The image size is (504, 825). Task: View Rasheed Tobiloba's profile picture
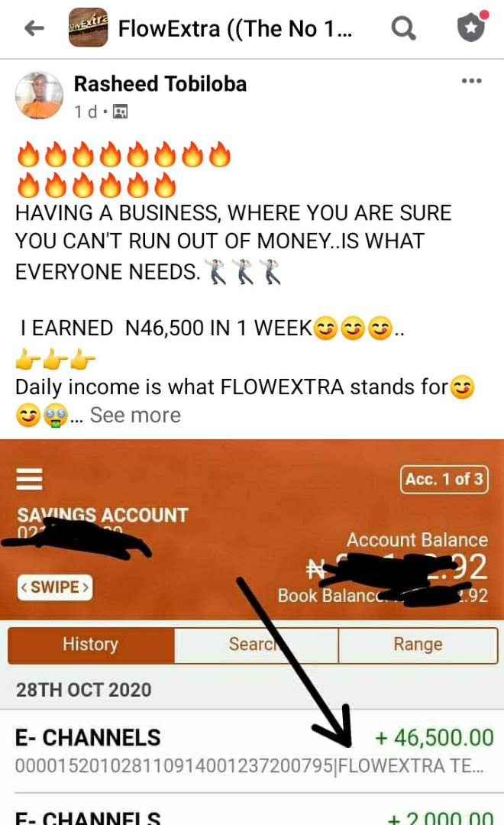click(x=40, y=95)
